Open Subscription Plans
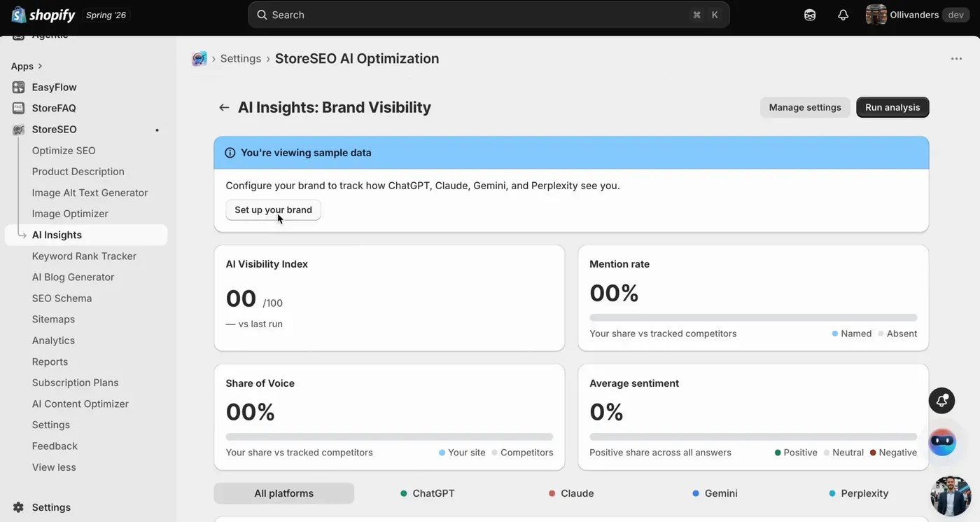This screenshot has height=522, width=980. [x=75, y=383]
